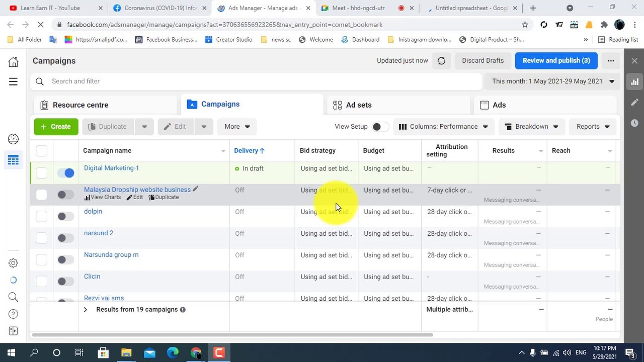This screenshot has width=644, height=362.
Task: Open the arrow dropdown beside Edit
Action: tap(204, 127)
